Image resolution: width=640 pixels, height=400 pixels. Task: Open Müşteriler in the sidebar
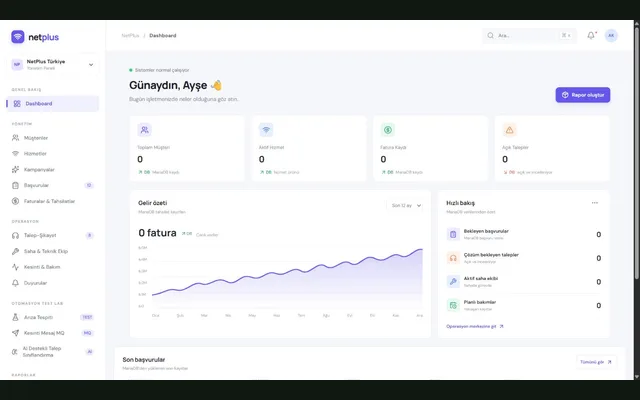coord(53,138)
